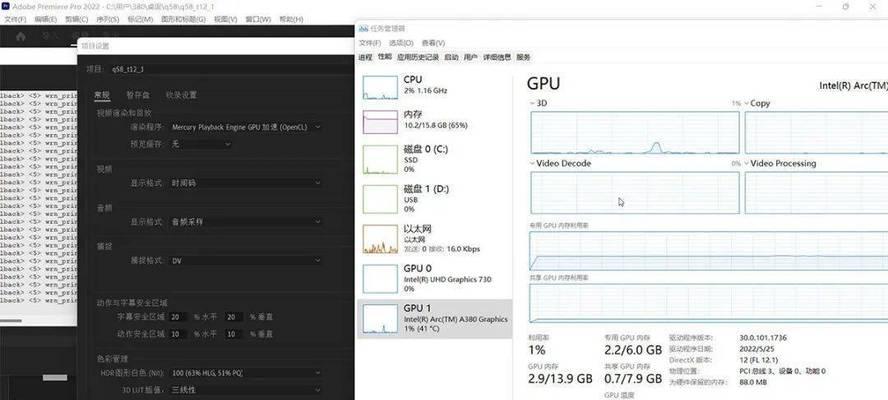Open 图形和标题(G) menu in Premiere
888x400 pixels.
(183, 19)
